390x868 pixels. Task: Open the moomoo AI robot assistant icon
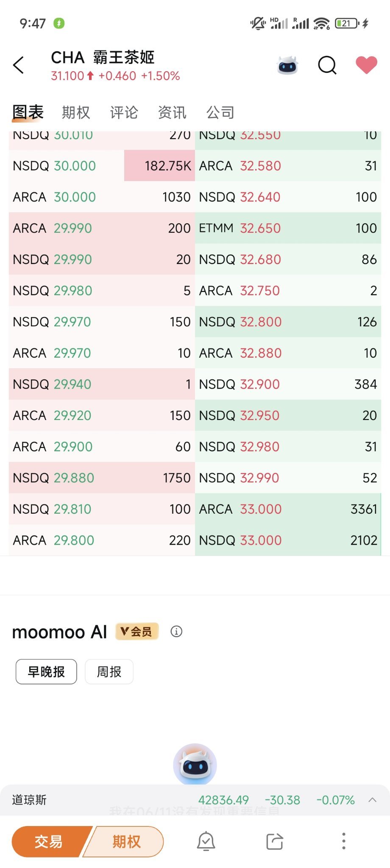tap(288, 65)
